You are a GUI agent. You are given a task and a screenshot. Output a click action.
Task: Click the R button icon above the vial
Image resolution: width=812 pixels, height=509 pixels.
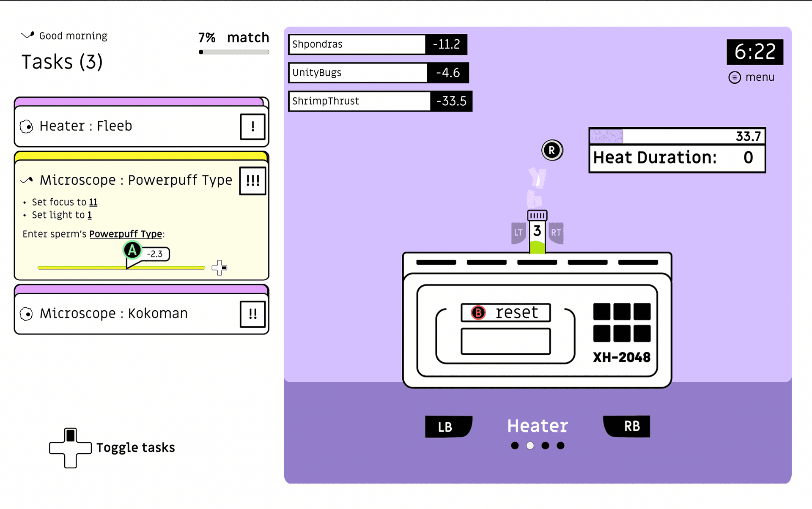(x=552, y=150)
